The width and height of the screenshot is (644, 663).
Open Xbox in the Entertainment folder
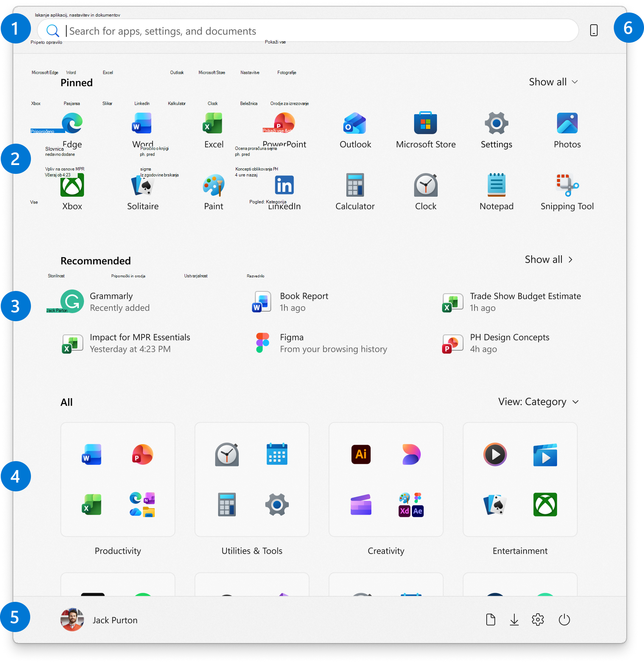[x=545, y=504]
